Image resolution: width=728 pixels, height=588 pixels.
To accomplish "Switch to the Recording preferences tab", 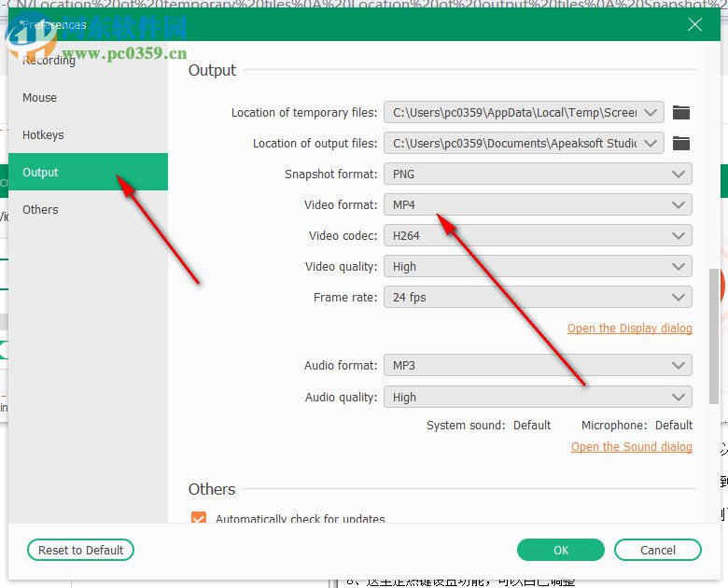I will coord(89,60).
